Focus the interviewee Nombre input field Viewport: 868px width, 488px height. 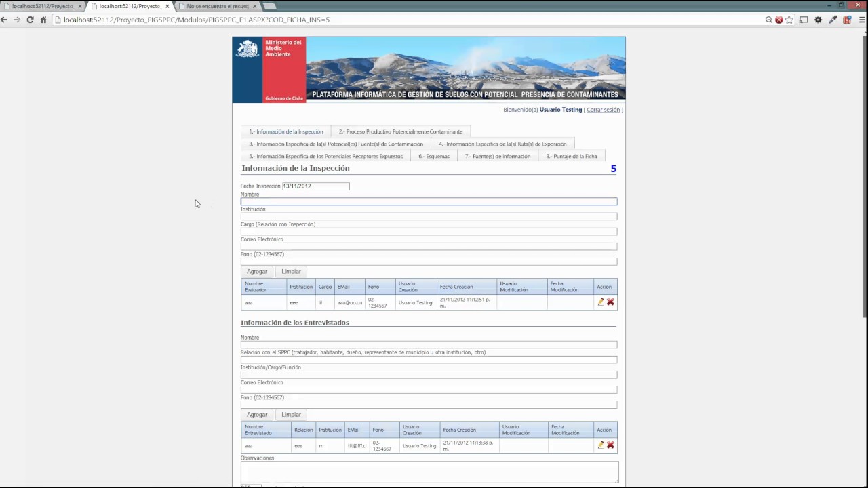[x=429, y=344]
